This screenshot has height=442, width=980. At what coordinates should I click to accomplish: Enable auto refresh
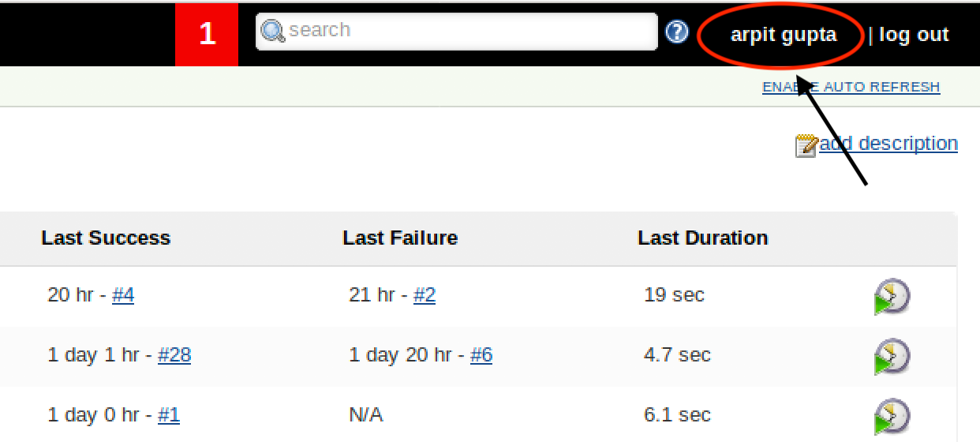[x=851, y=87]
